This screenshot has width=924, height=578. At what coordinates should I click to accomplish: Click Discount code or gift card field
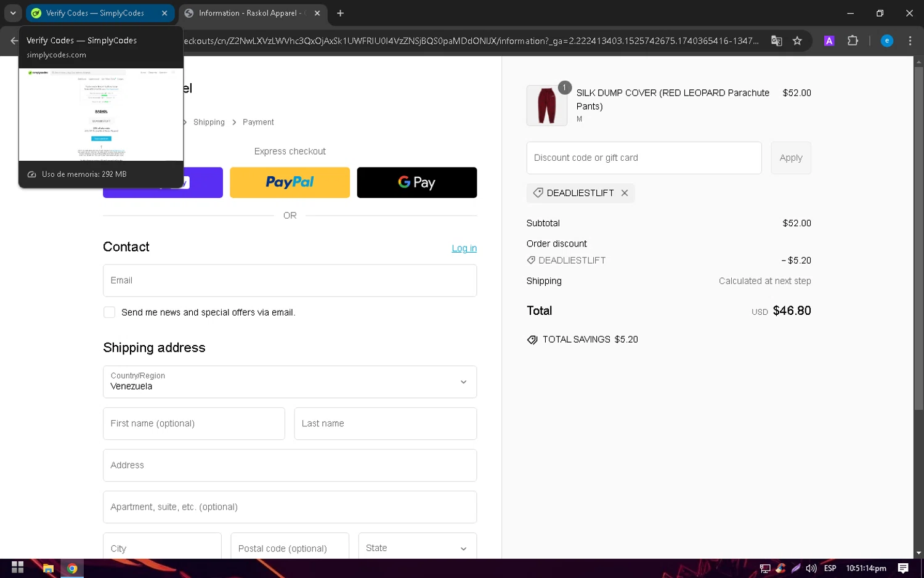644,158
